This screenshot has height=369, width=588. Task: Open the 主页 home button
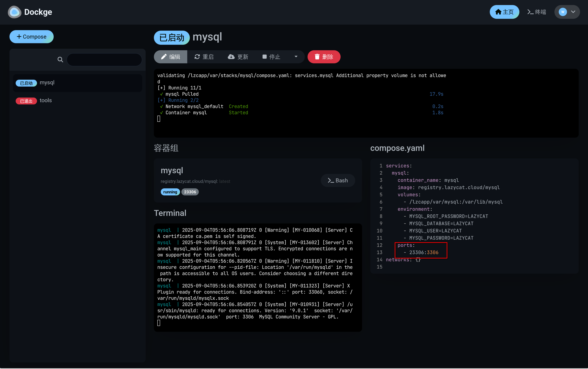[504, 12]
